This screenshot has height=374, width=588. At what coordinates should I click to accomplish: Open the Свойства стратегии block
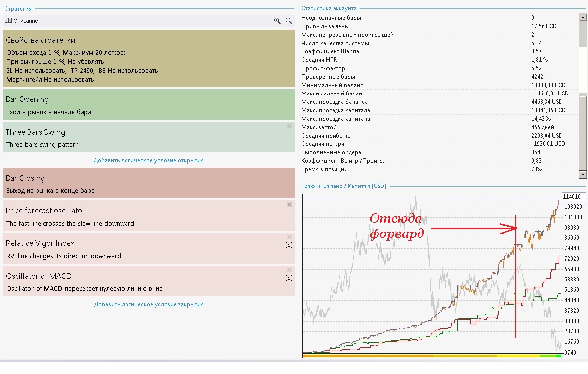pos(149,58)
